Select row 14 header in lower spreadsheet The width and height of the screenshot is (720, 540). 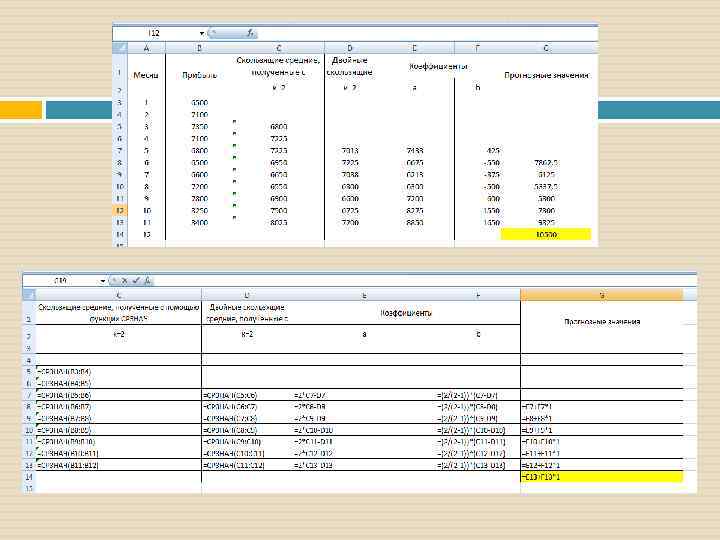coord(29,477)
